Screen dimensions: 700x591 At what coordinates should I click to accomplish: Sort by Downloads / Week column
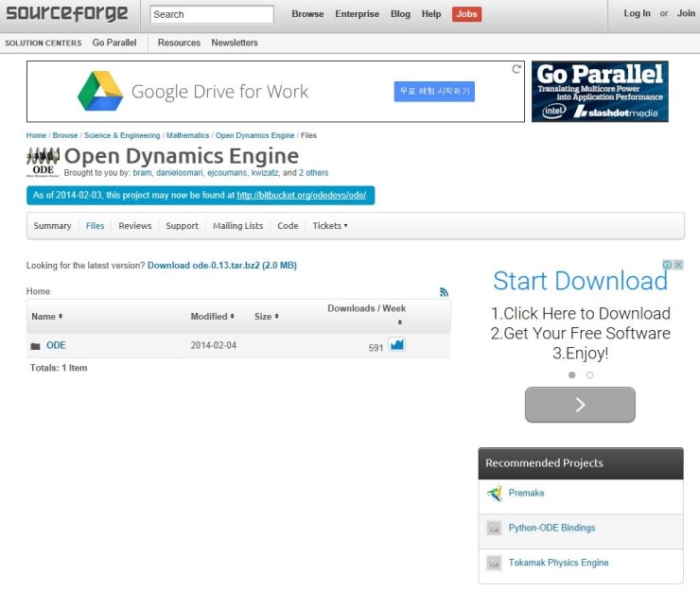click(x=366, y=309)
